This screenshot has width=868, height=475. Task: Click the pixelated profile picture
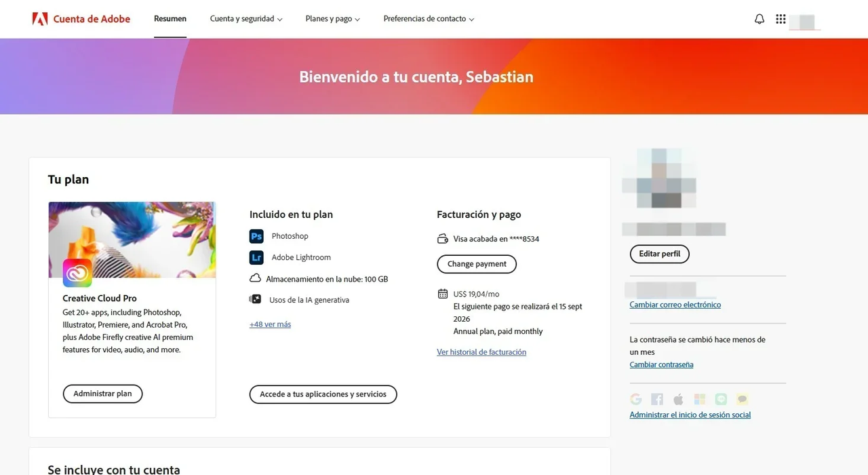[x=659, y=179]
